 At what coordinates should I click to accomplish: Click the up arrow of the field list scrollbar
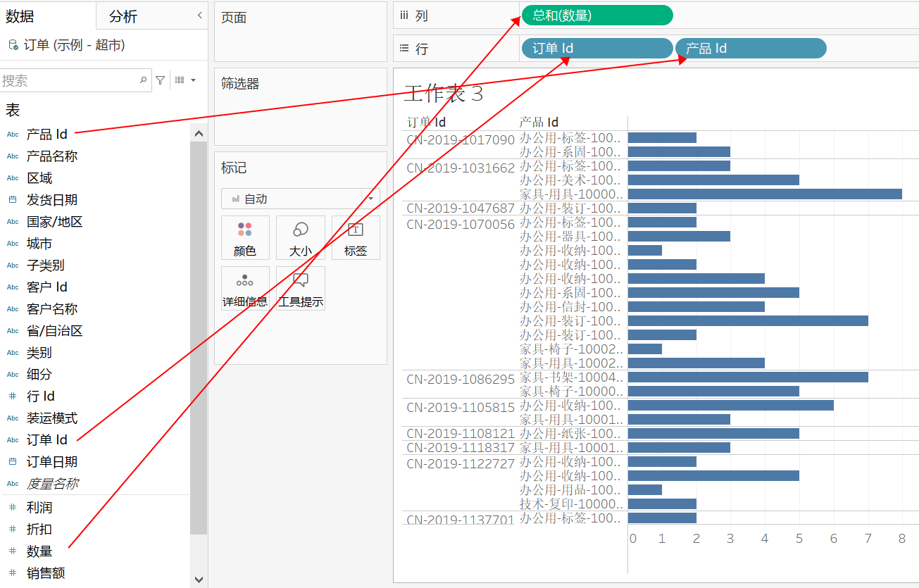click(199, 134)
